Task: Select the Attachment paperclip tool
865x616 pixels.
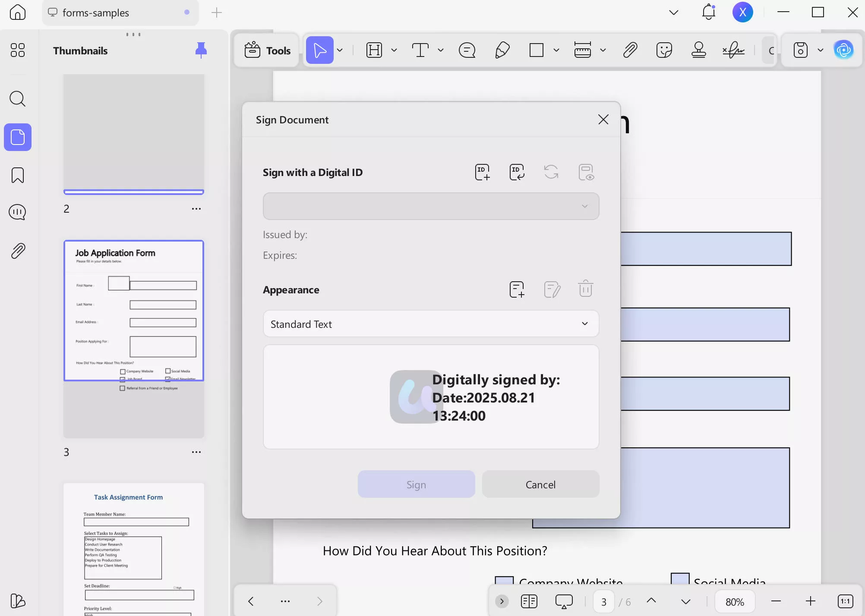Action: coord(630,50)
